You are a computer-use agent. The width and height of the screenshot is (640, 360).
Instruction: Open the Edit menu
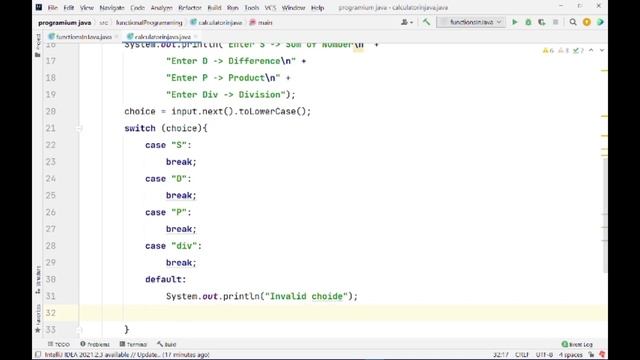coord(69,8)
